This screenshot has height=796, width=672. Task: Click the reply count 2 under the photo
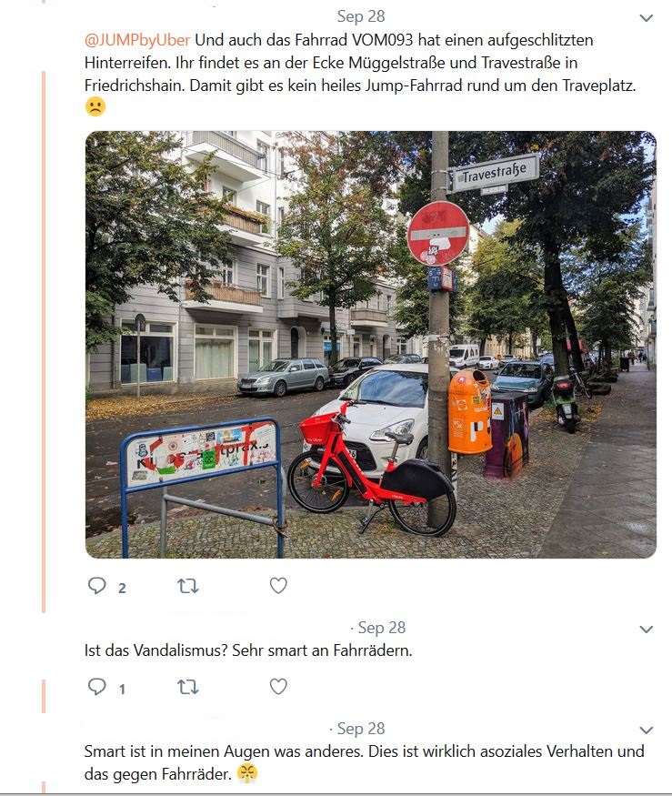pyautogui.click(x=122, y=588)
